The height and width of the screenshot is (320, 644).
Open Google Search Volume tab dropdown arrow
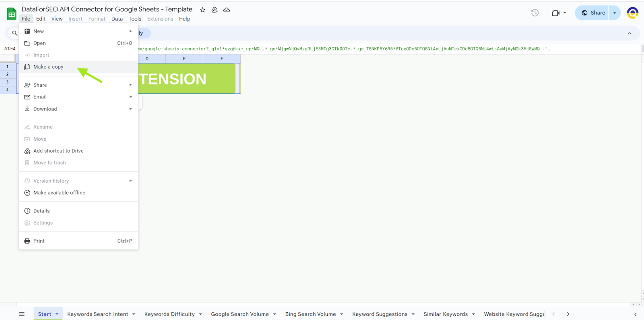pyautogui.click(x=275, y=314)
